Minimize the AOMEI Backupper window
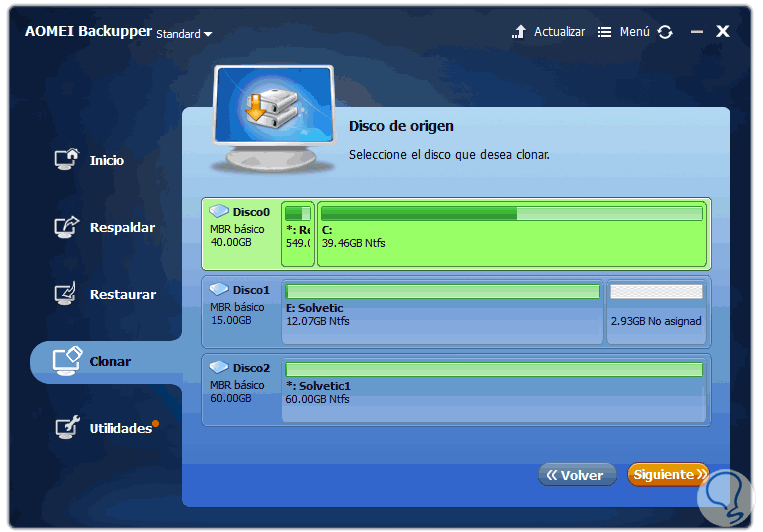This screenshot has height=532, width=763. tap(697, 32)
